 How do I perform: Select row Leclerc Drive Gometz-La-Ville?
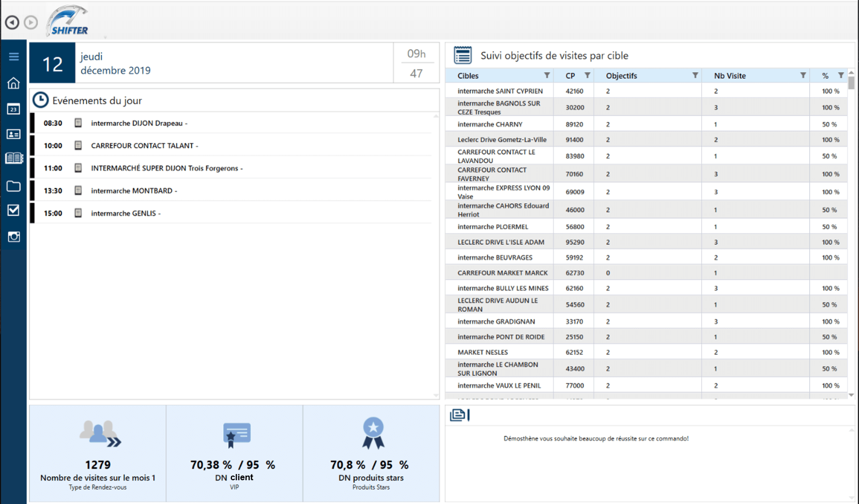646,140
